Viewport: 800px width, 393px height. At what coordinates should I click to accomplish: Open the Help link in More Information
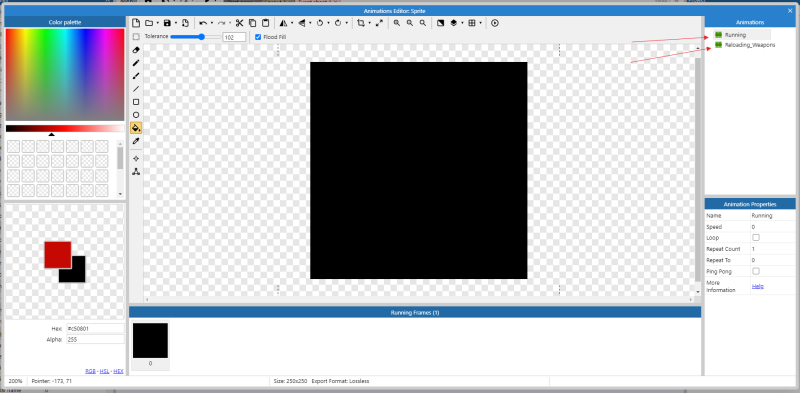click(x=758, y=286)
